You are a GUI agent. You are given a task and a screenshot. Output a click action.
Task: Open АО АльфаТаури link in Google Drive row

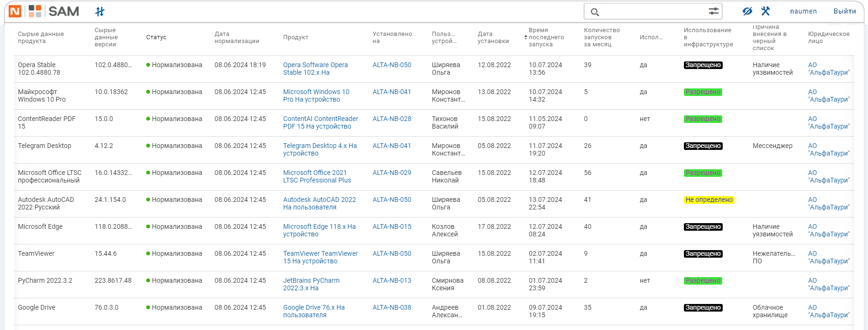click(829, 311)
